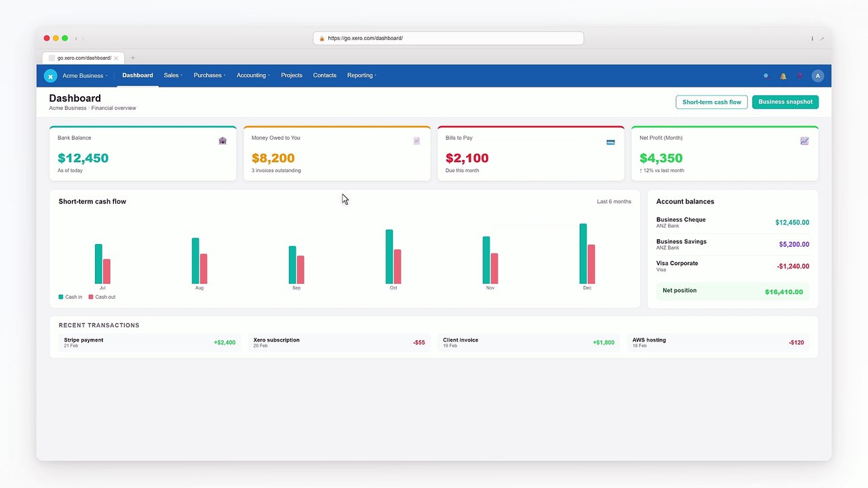The width and height of the screenshot is (868, 488).
Task: Open the Reporting dropdown menu
Action: [x=361, y=75]
